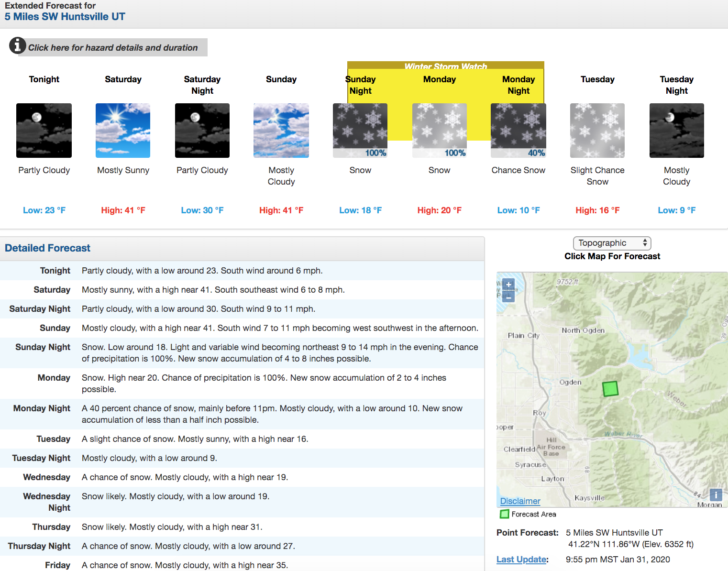Select the Low: 30 °F text

[x=202, y=210]
